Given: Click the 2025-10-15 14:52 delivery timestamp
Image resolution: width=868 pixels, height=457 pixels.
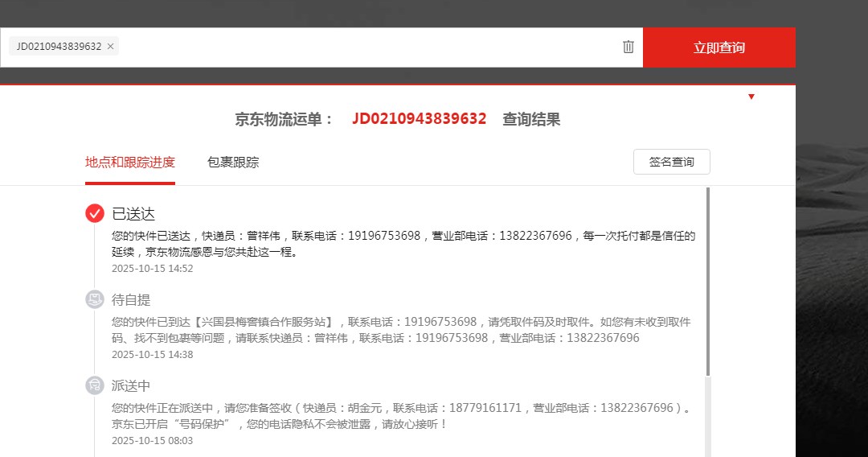Looking at the screenshot, I should (x=152, y=269).
